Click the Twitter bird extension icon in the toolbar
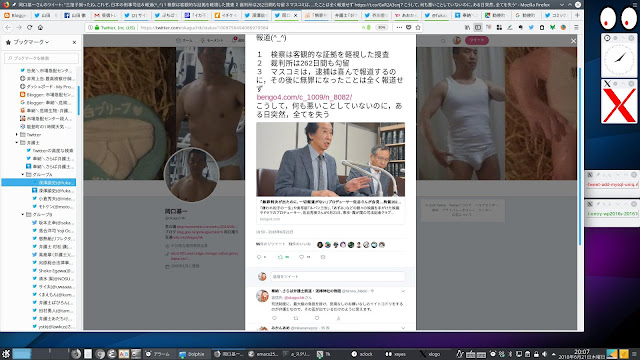Screen dimensions: 640x360 531,27
